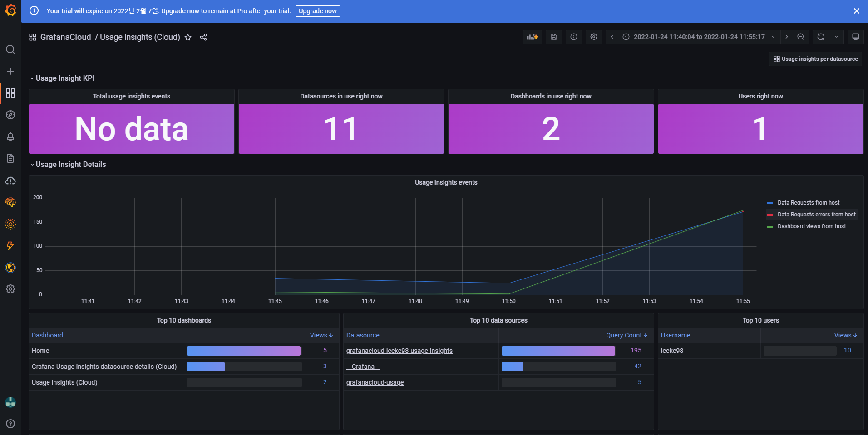868x435 pixels.
Task: Open Alerting via the bell icon
Action: click(10, 136)
